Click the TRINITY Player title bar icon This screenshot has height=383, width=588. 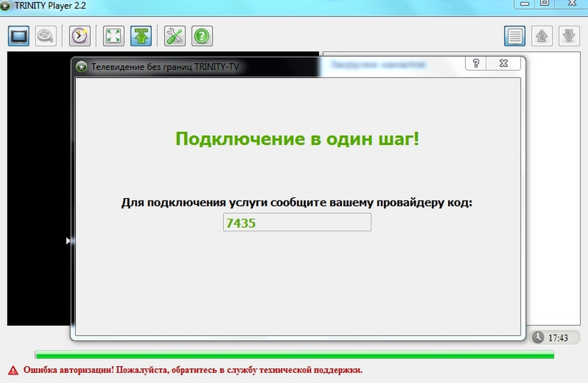tap(5, 6)
